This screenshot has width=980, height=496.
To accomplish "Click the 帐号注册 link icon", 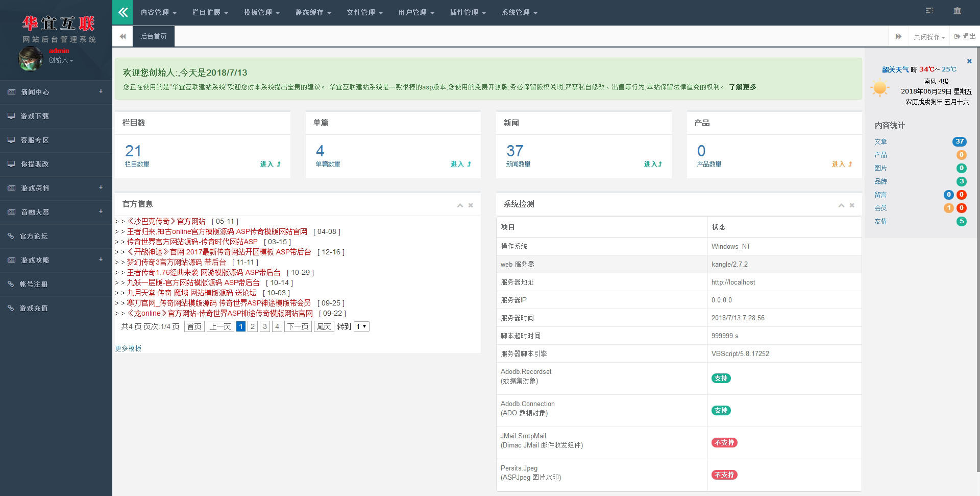I will click(x=11, y=284).
